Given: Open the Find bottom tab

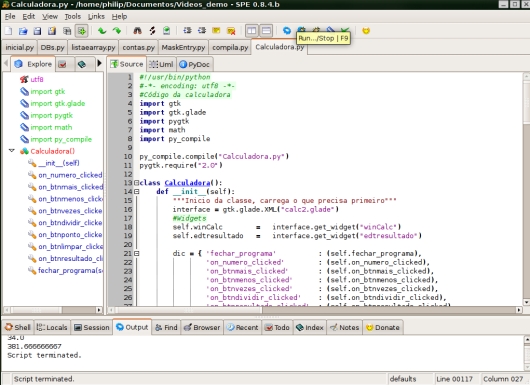Looking at the screenshot, I should [166, 328].
